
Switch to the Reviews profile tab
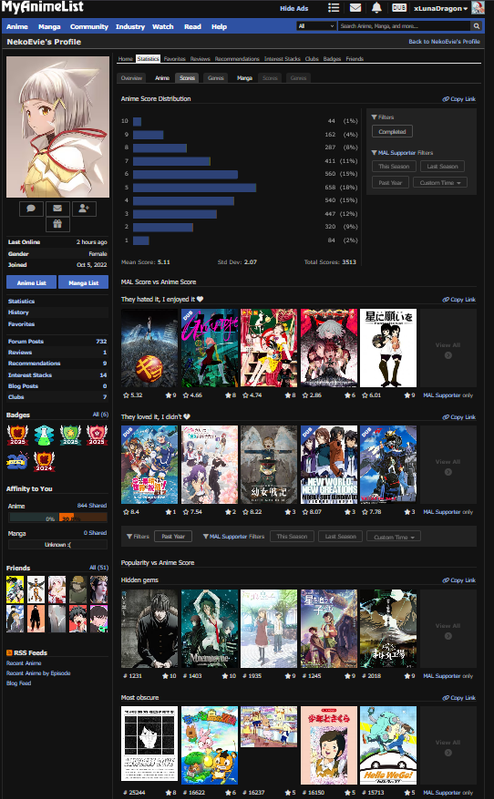[200, 59]
